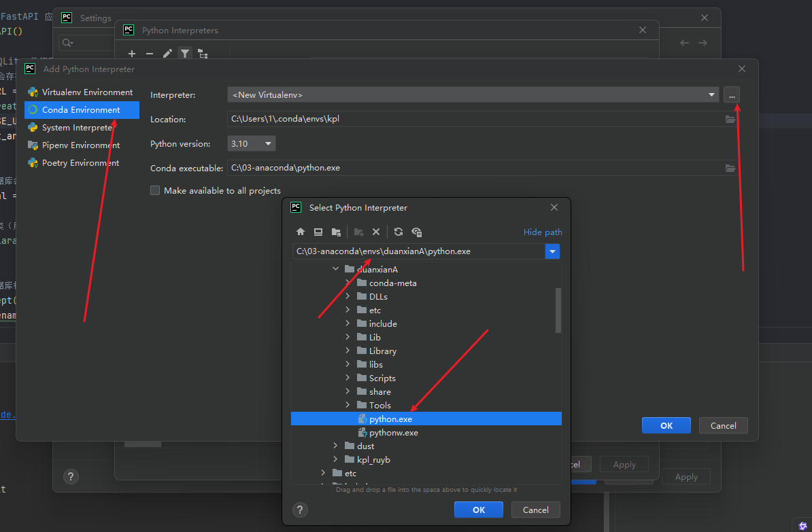Click OK in Add Python Interpreter dialog

666,425
